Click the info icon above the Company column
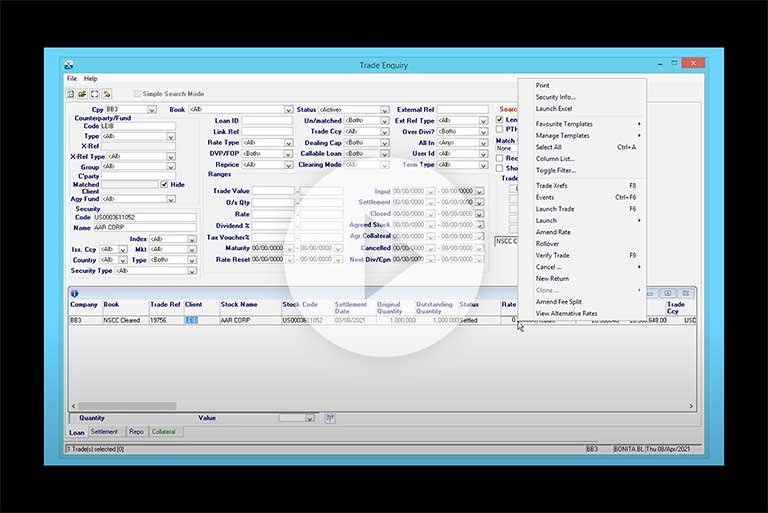 coord(73,293)
